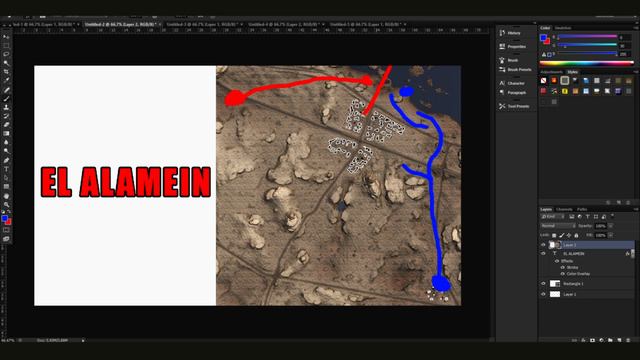Select the Move tool
Viewport: 640px width, 360px height.
tap(6, 37)
